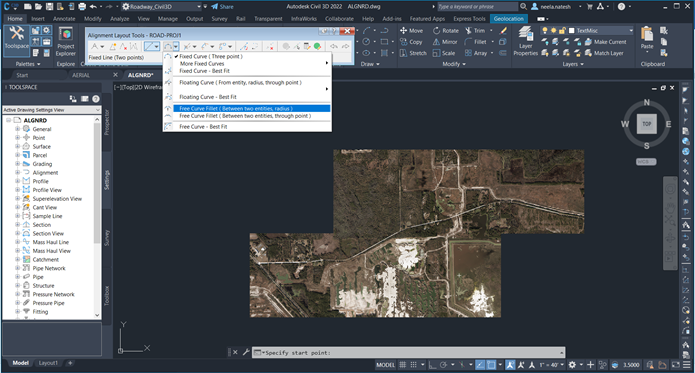Image resolution: width=695 pixels, height=373 pixels.
Task: Click the Make Current layer button
Action: [x=605, y=42]
